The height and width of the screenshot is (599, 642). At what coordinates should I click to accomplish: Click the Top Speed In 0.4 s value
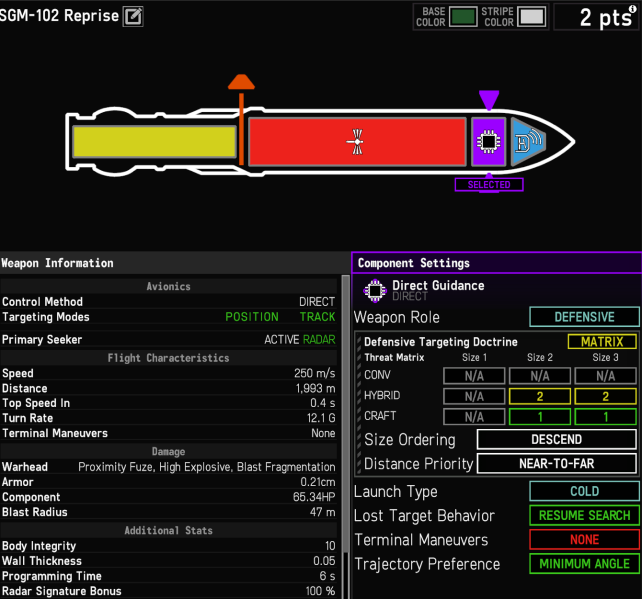point(323,403)
